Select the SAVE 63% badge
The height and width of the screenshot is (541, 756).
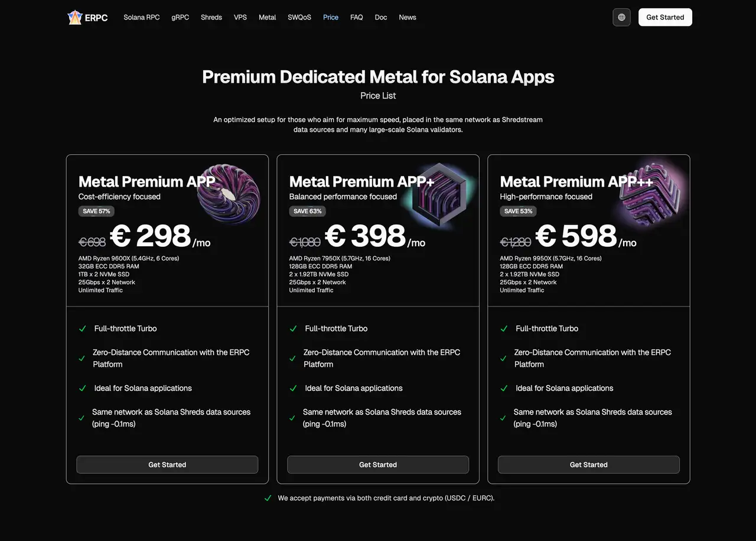(x=307, y=211)
